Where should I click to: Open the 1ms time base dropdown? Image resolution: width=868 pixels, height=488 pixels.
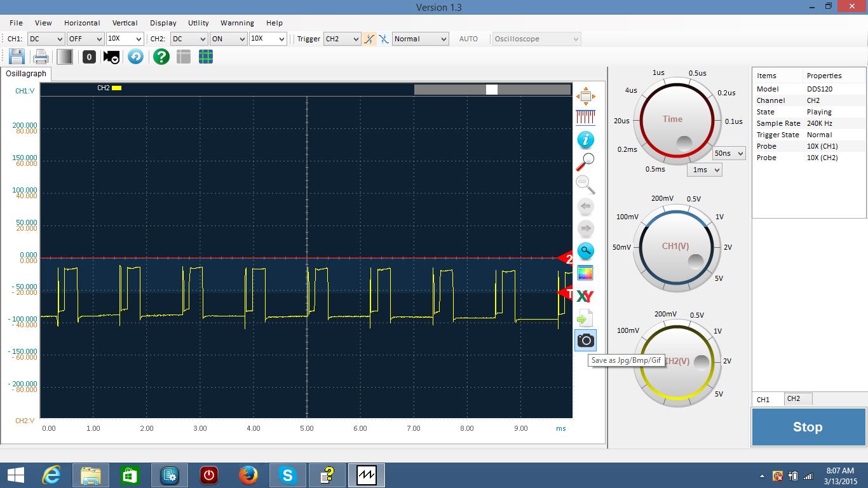pos(704,170)
